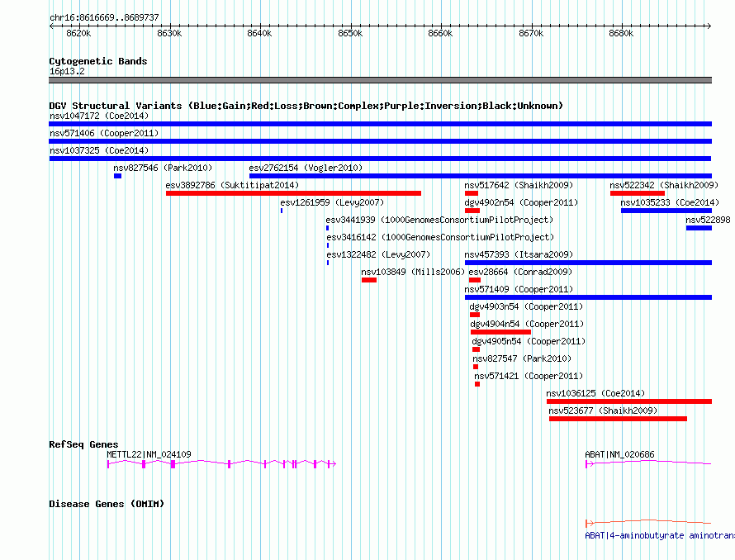
Task: Click the nsv1047172 (Coe2014) gain bar
Action: point(380,124)
